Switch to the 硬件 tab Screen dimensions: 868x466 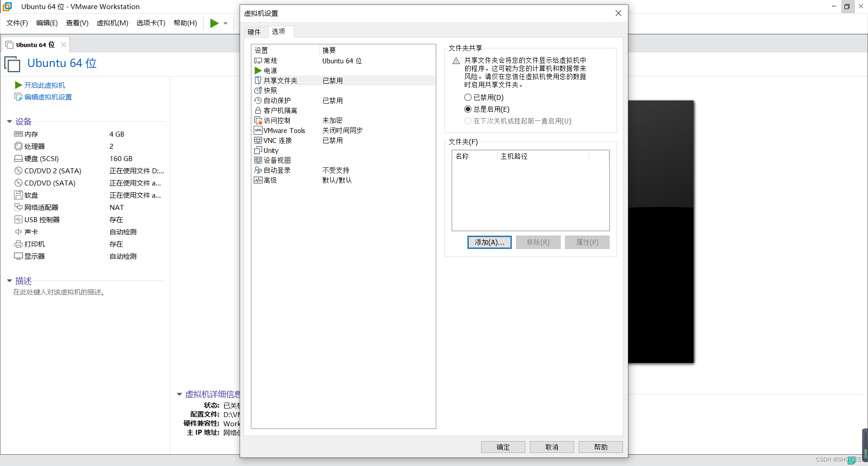point(255,32)
